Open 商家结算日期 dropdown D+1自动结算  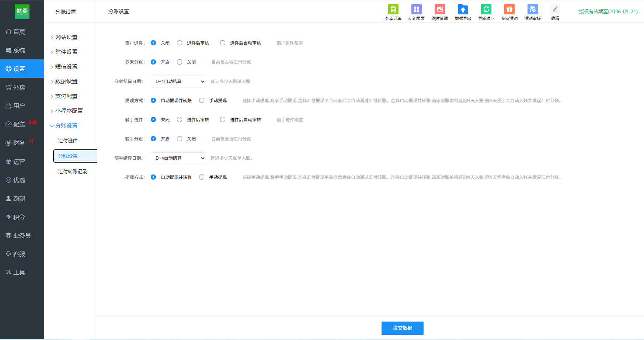[x=178, y=81]
